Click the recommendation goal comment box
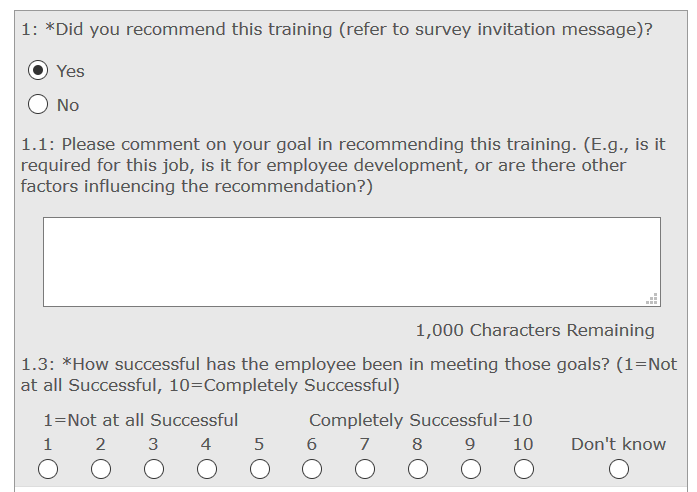The width and height of the screenshot is (697, 492). (x=351, y=261)
